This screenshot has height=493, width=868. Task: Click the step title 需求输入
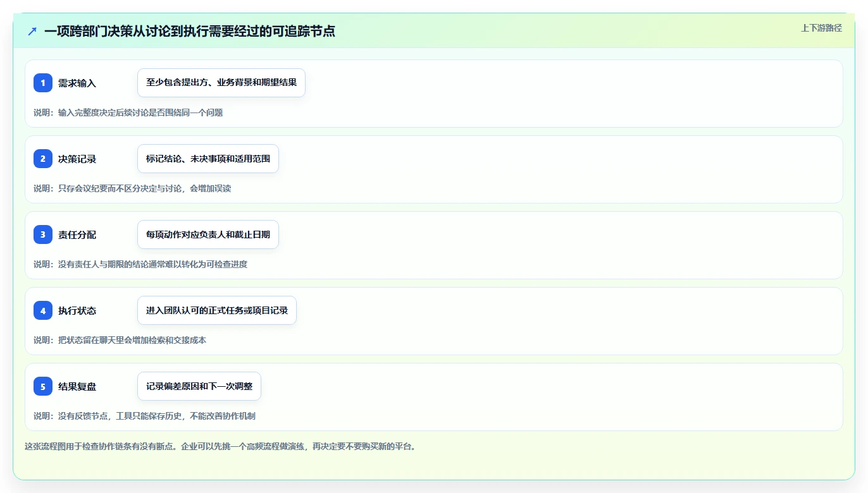tap(77, 83)
